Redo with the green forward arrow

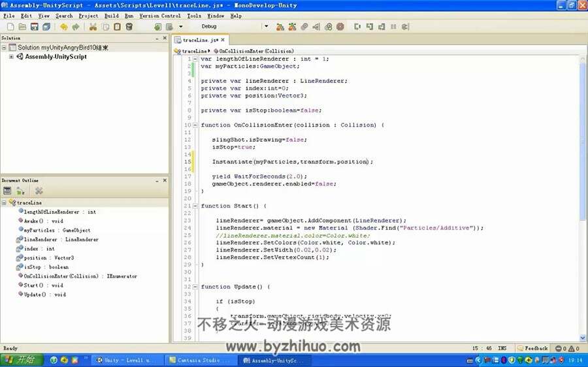tap(76, 27)
